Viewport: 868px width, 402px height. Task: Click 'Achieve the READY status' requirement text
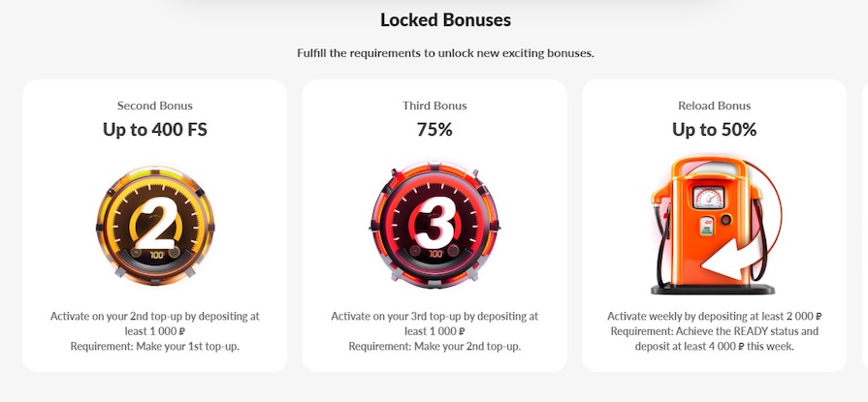pos(714,332)
